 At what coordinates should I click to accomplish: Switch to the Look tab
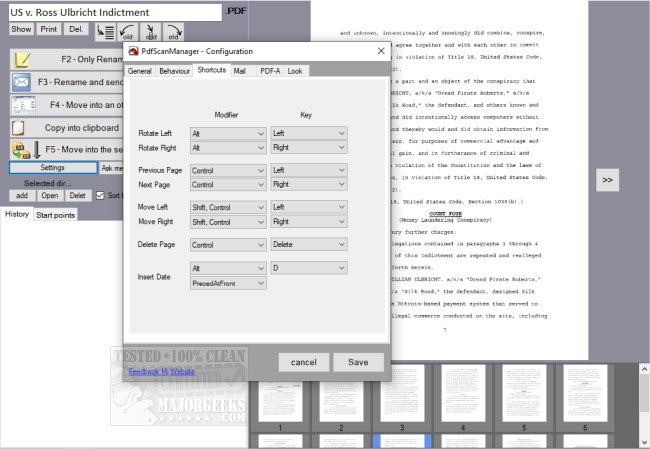tap(295, 71)
